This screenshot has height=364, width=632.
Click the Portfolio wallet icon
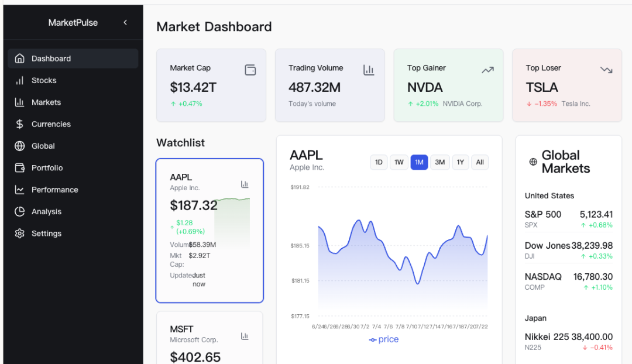pyautogui.click(x=19, y=168)
